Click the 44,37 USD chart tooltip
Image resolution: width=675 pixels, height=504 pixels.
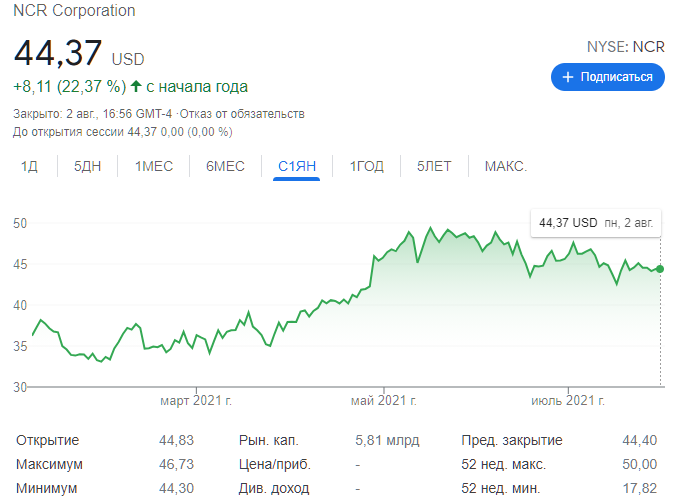coord(594,222)
